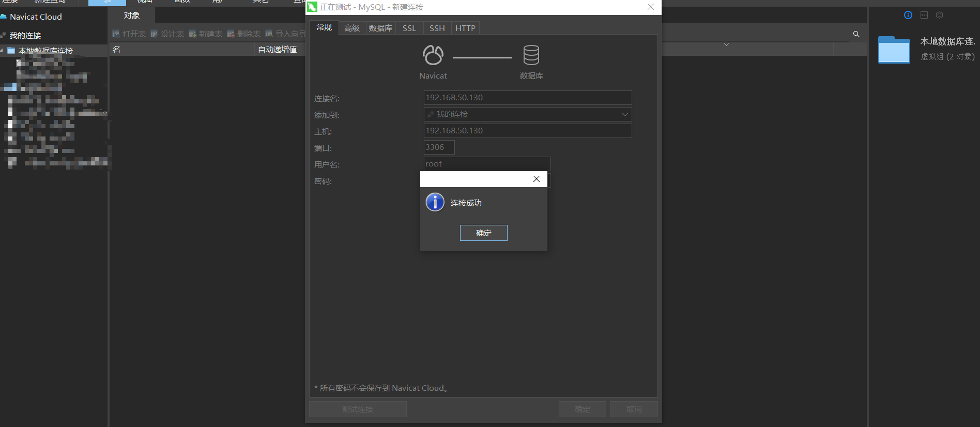Image resolution: width=980 pixels, height=427 pixels.
Task: Click the large blue folder thumbnail
Action: pos(894,50)
